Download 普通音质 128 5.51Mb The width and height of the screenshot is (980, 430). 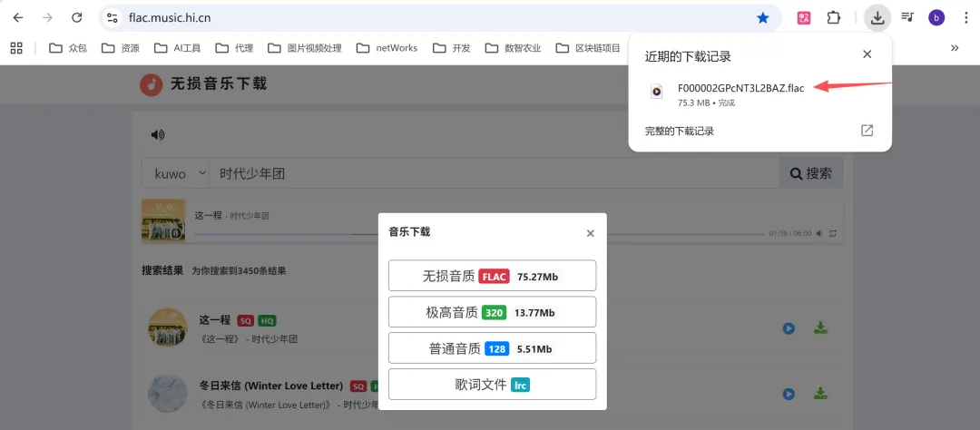(x=493, y=348)
